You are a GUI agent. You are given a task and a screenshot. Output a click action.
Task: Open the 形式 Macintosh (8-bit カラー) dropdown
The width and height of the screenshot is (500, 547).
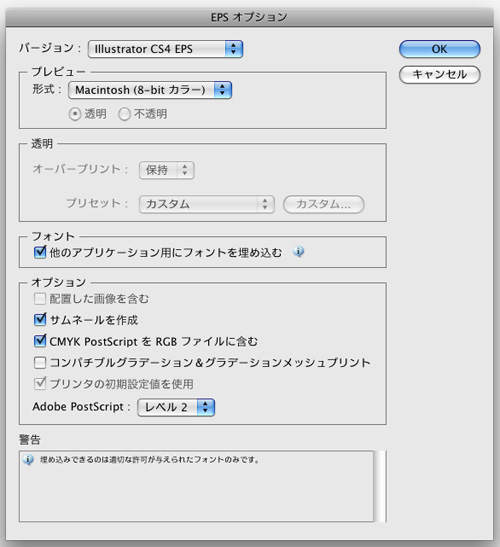click(x=150, y=90)
